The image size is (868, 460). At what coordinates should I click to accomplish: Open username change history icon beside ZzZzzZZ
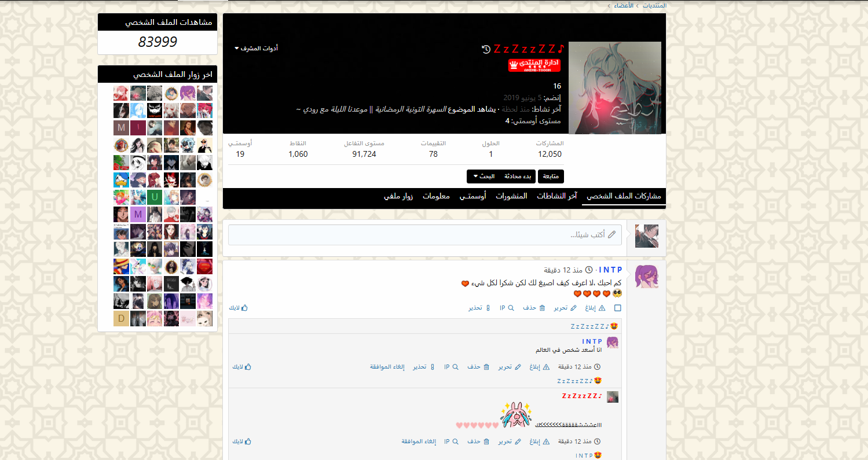[x=486, y=49]
